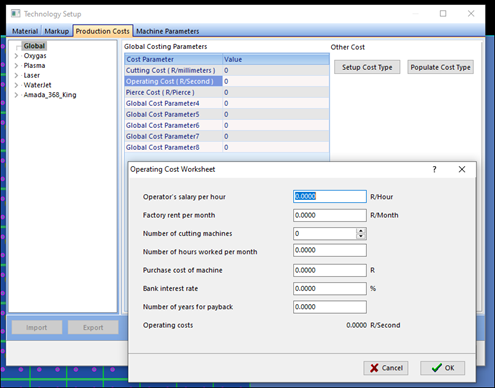Select the Global Cost Parameter7 row
The image size is (495, 388).
pyautogui.click(x=227, y=136)
